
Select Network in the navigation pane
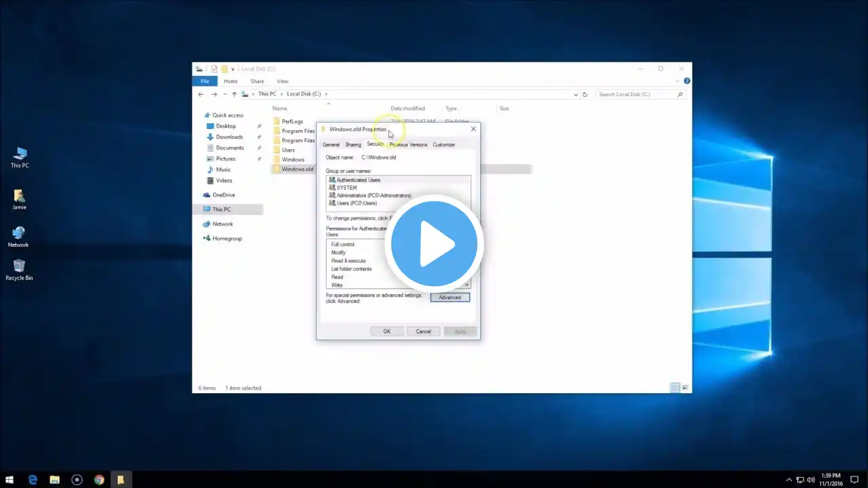pyautogui.click(x=222, y=224)
